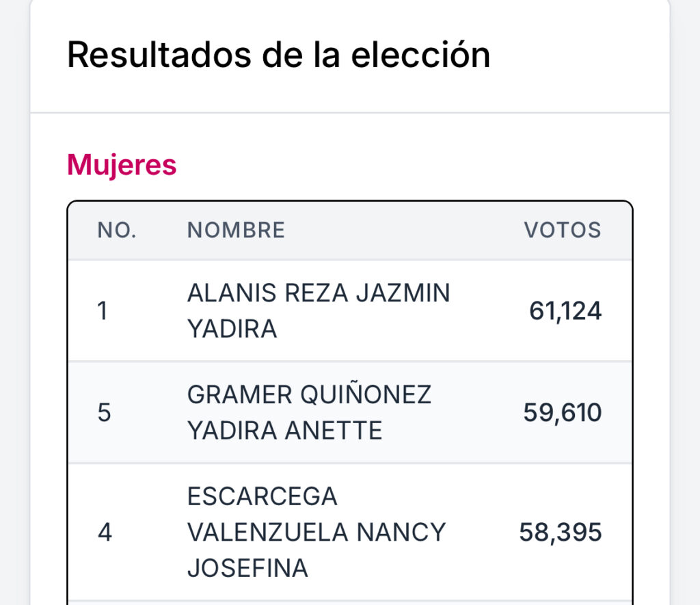This screenshot has width=700, height=605.
Task: Select candidate number 4 cell
Action: (x=105, y=533)
